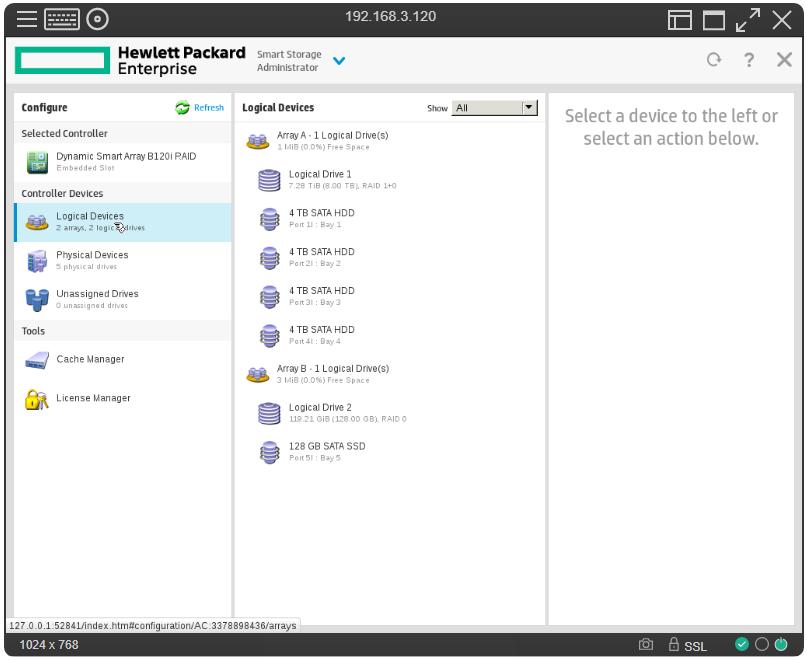The width and height of the screenshot is (807, 661).
Task: Click the Dynamic Smart Array B120i RAID controller icon
Action: [x=37, y=162]
